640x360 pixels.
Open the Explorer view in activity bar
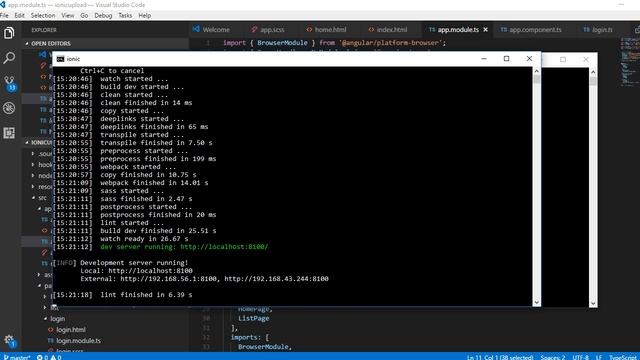[x=9, y=33]
